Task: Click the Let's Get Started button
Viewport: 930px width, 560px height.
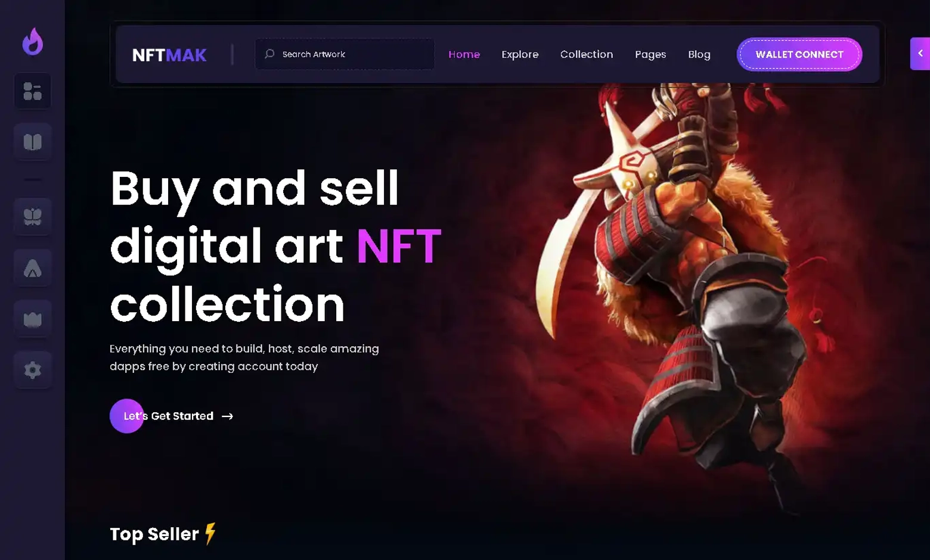Action: pyautogui.click(x=172, y=416)
